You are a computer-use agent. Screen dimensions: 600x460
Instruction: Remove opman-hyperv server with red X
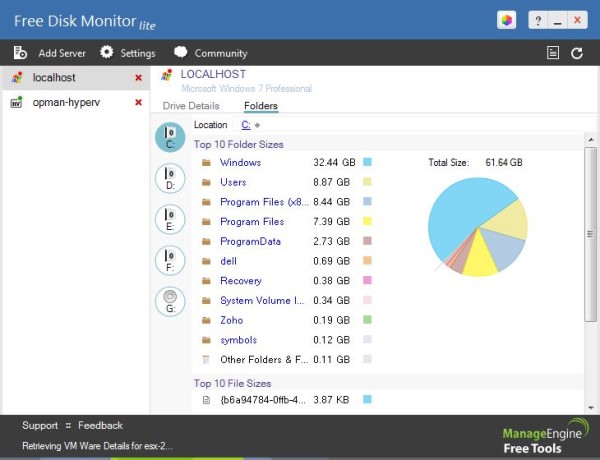(139, 102)
